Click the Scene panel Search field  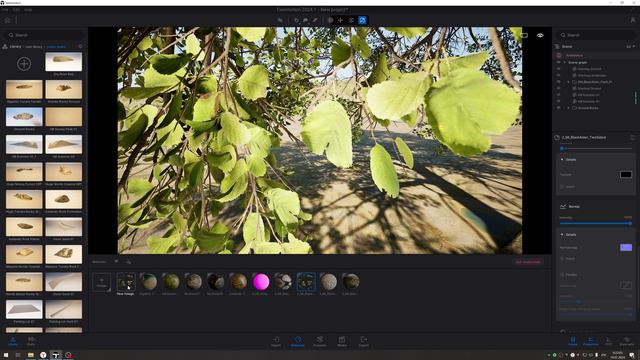point(596,35)
